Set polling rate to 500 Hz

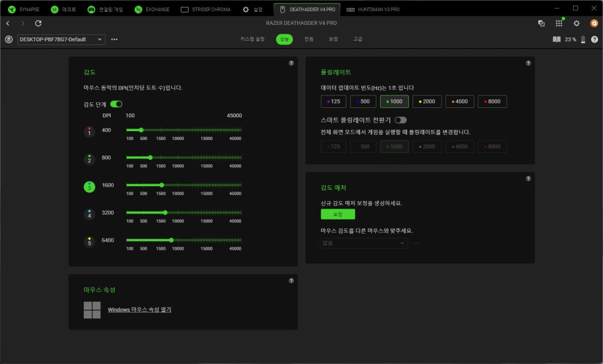(363, 102)
